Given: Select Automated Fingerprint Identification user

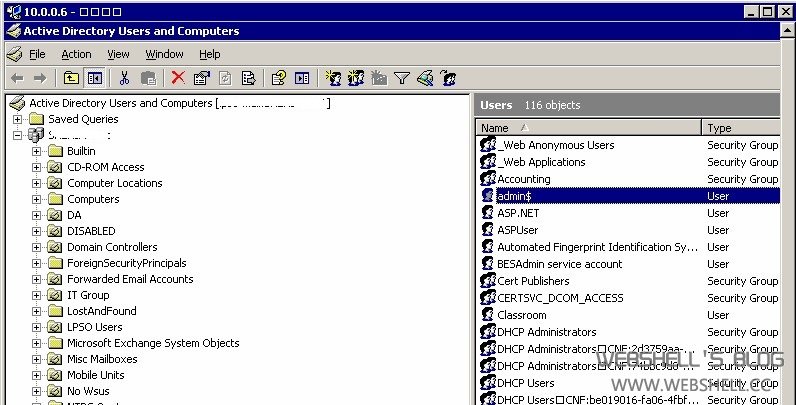Looking at the screenshot, I should [597, 247].
